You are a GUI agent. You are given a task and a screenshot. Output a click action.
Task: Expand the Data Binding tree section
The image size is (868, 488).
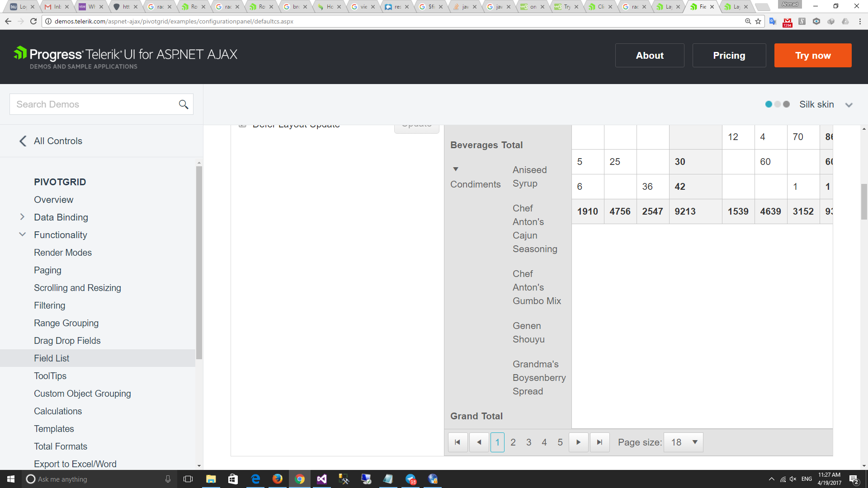point(22,217)
